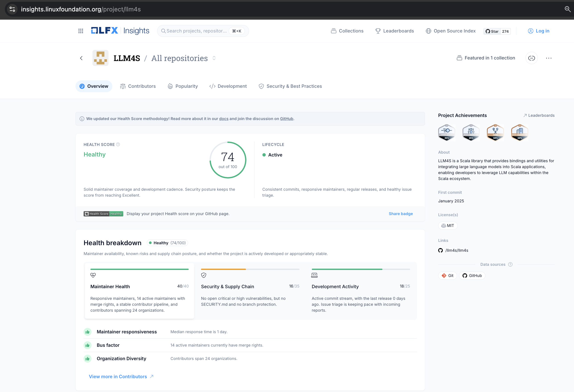Click the green Healthy health score label
The height and width of the screenshot is (392, 574).
[x=95, y=155]
